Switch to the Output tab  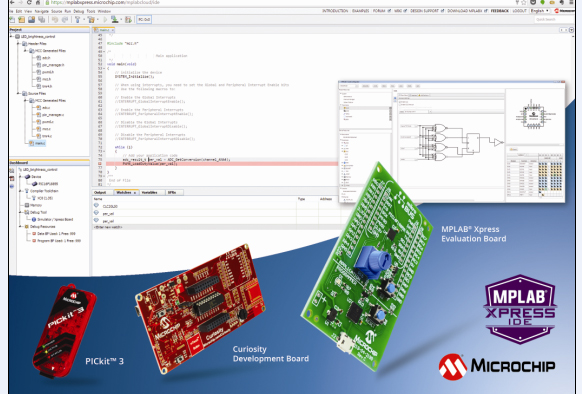tap(100, 192)
